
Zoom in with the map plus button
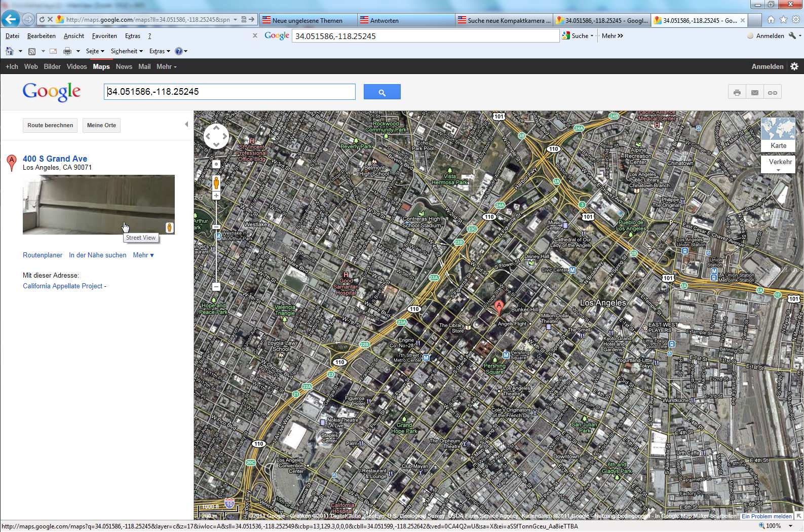pyautogui.click(x=216, y=196)
